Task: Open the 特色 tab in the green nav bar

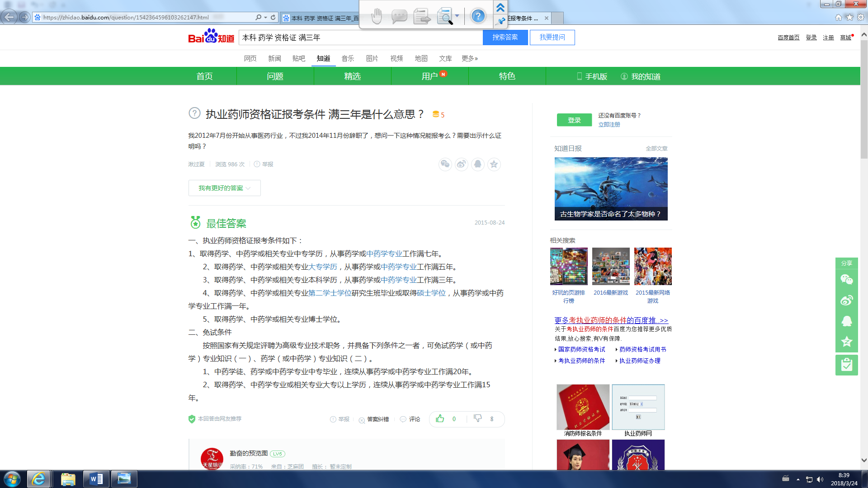Action: tap(507, 76)
